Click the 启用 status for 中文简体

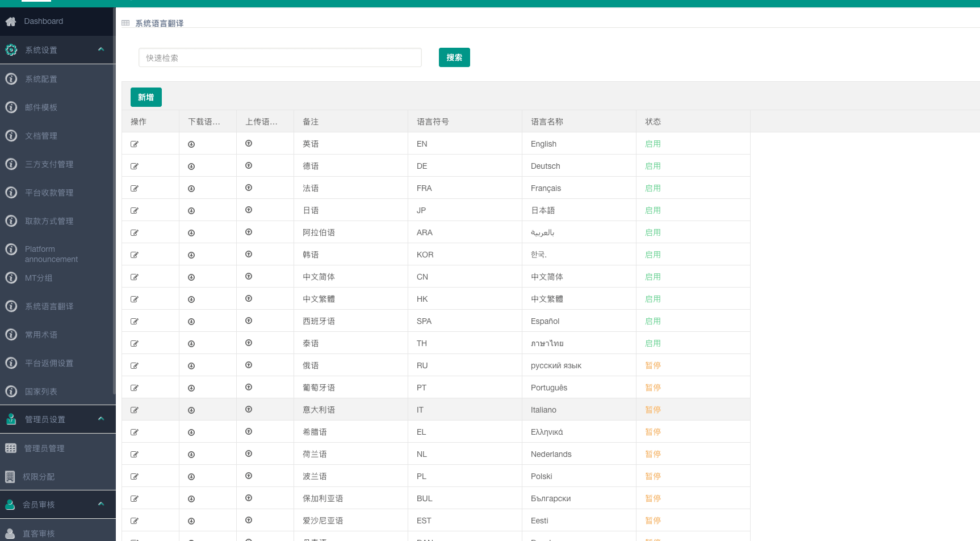[x=653, y=277]
